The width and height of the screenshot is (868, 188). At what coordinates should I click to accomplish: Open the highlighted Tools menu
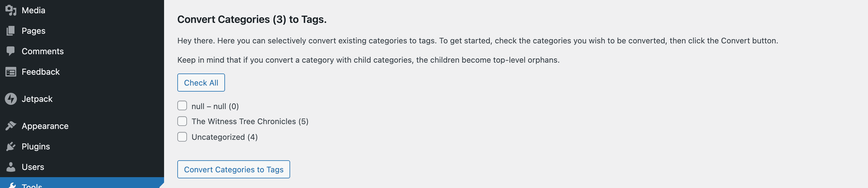coord(32,185)
